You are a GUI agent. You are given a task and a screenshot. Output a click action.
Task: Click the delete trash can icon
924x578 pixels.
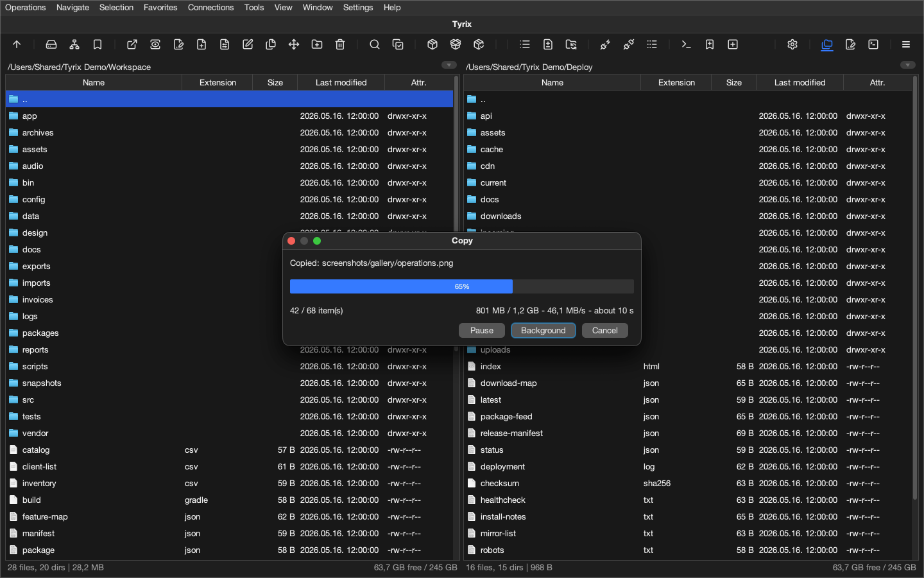coord(340,44)
